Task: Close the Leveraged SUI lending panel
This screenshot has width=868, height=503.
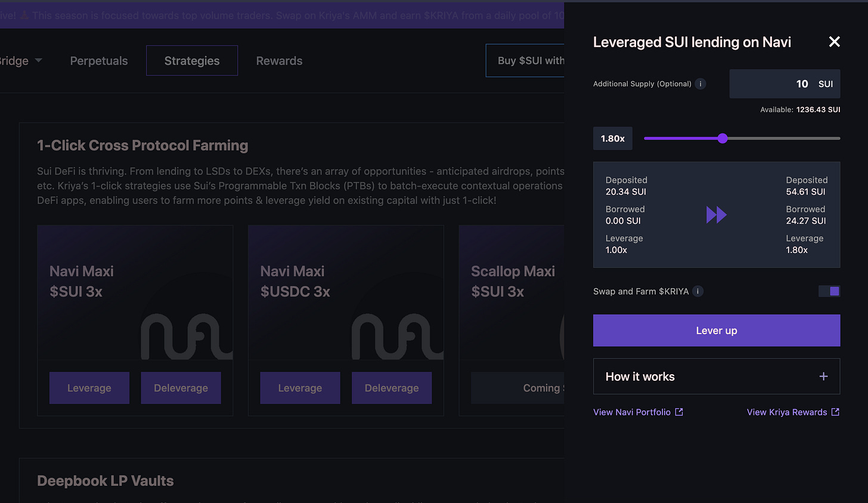Action: click(x=834, y=42)
